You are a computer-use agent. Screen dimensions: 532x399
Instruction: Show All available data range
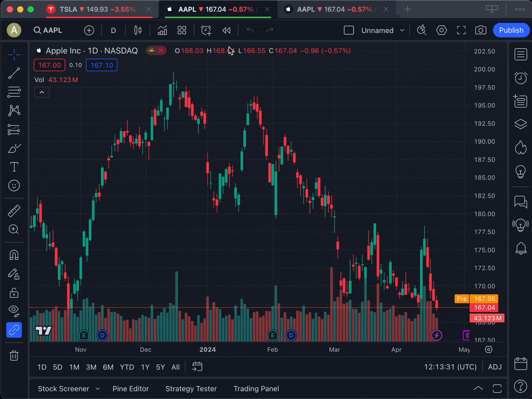coord(176,367)
